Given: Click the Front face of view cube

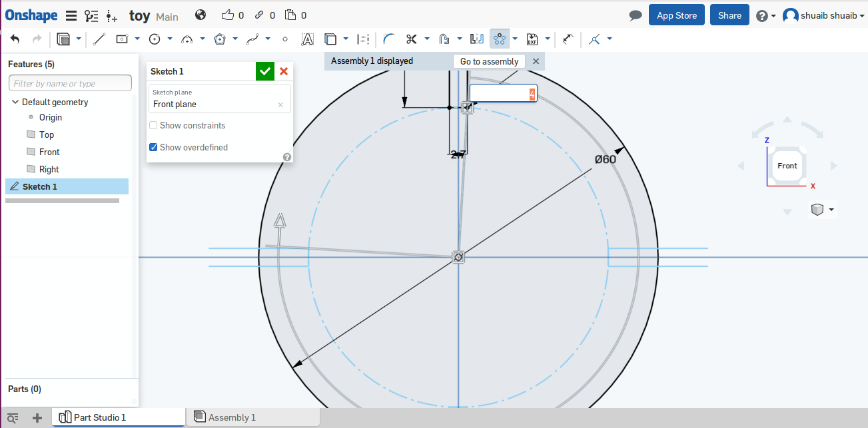Looking at the screenshot, I should (x=787, y=166).
